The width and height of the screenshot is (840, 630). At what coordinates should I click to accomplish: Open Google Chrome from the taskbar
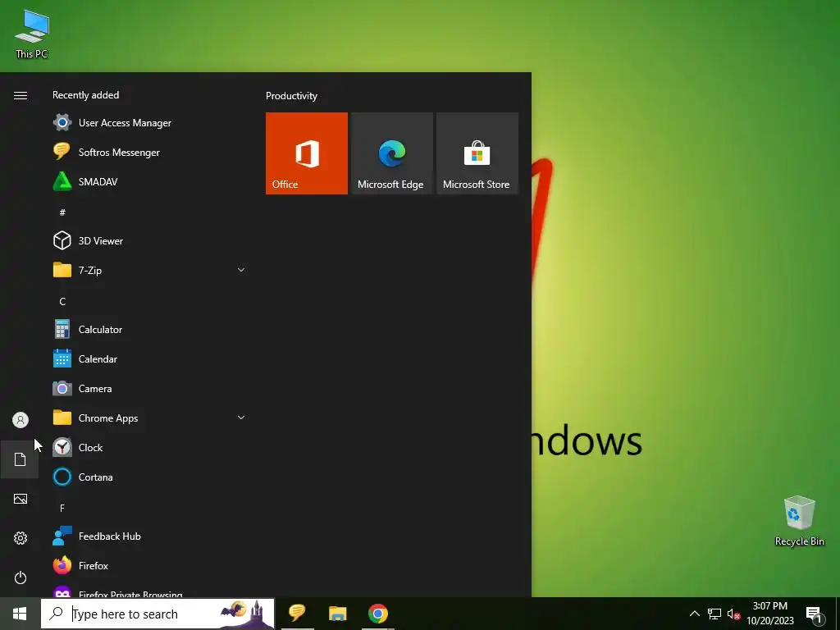pyautogui.click(x=377, y=613)
